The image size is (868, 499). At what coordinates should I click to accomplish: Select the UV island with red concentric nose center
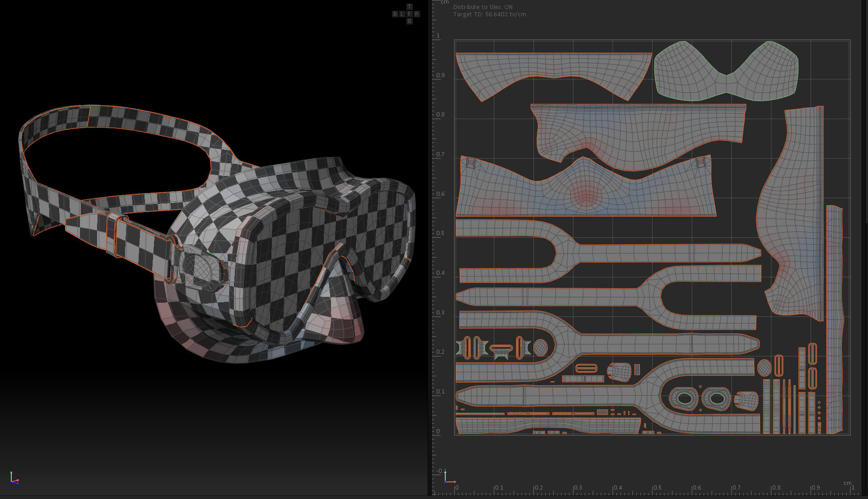(586, 186)
